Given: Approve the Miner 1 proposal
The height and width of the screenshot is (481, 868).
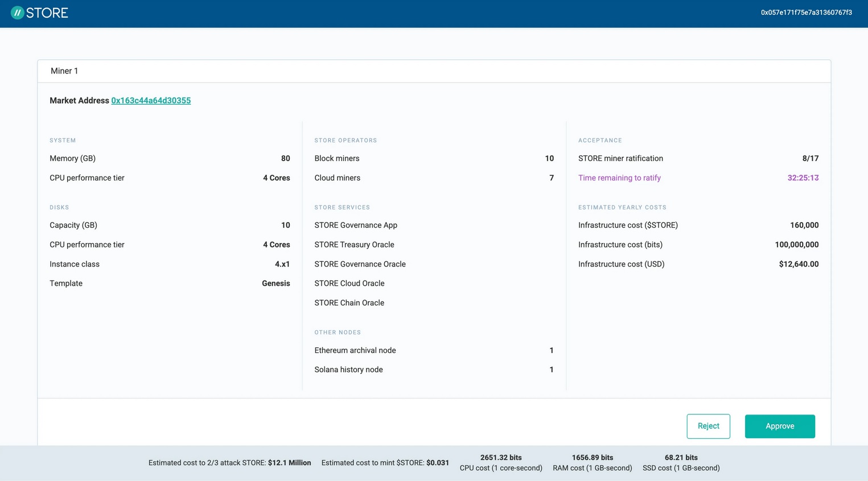Looking at the screenshot, I should [780, 426].
